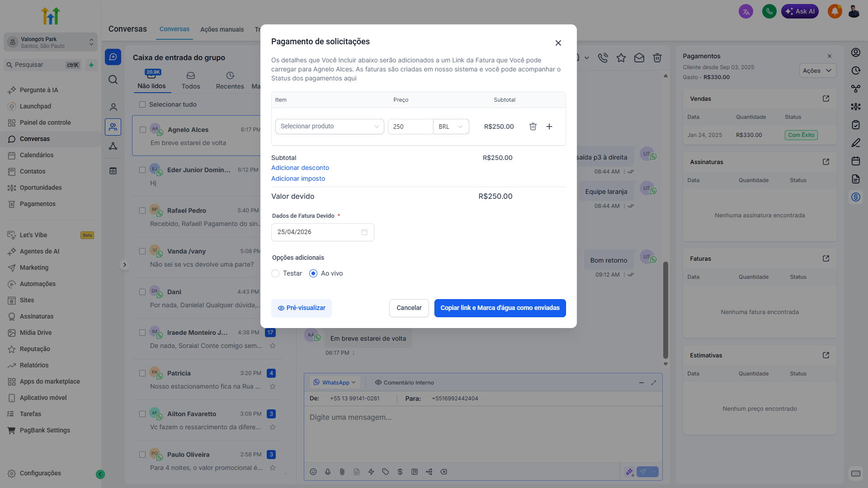This screenshot has width=868, height=488.
Task: Open notifications bell icon
Action: (835, 11)
